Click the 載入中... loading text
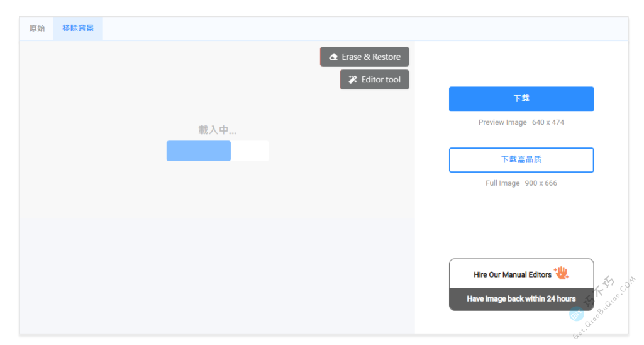This screenshot has height=345, width=644. [218, 130]
